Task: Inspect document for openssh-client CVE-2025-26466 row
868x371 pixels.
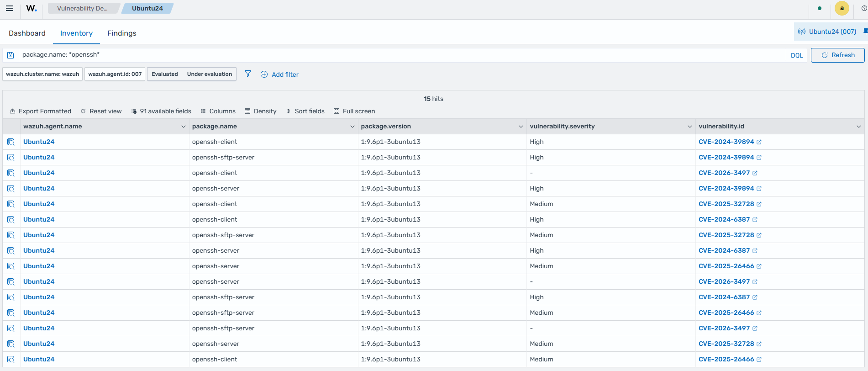Action: tap(11, 360)
